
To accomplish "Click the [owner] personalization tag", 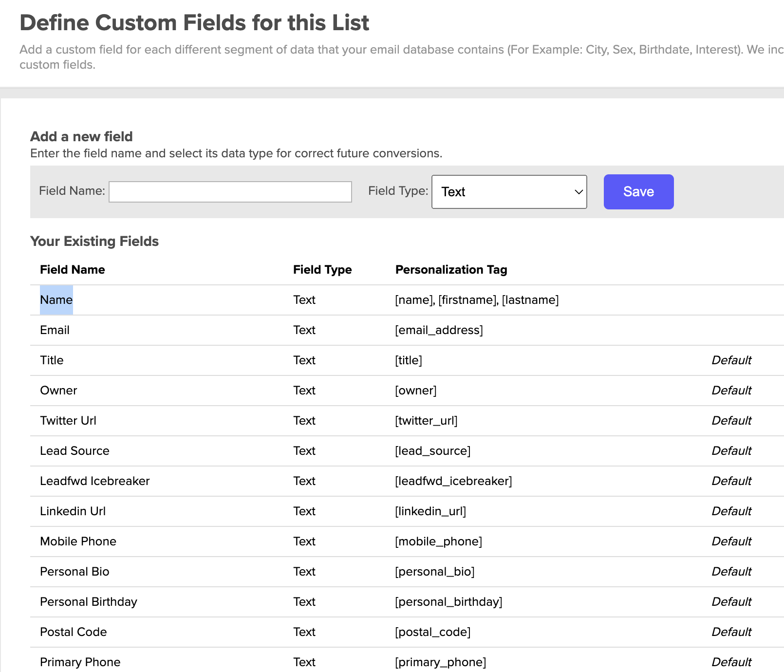I will tap(416, 391).
